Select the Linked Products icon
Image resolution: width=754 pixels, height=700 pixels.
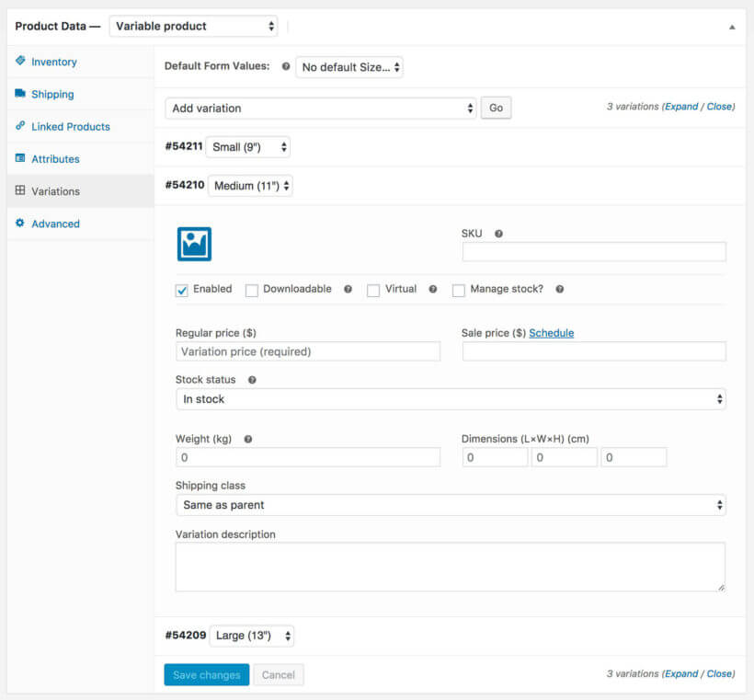[x=20, y=126]
